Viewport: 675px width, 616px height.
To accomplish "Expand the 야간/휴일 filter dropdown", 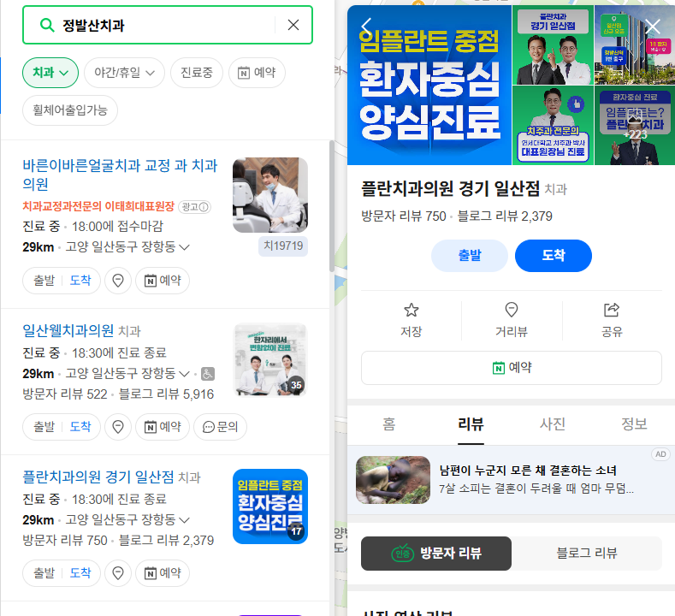I will click(x=124, y=73).
